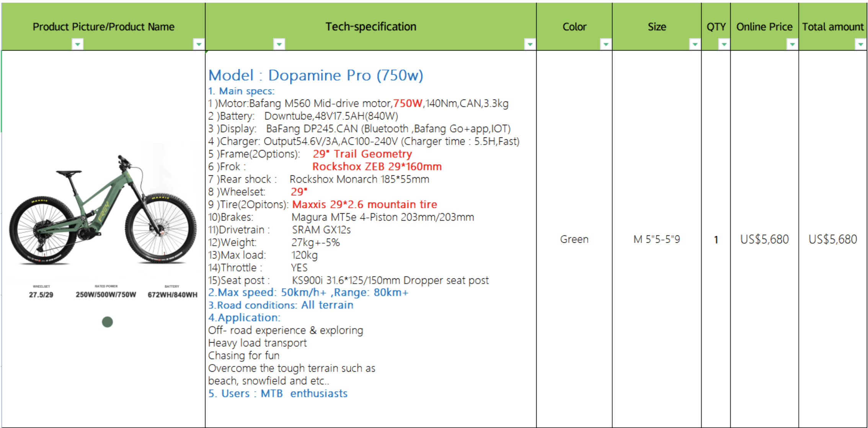Click 'beach, snowfield and etc..' line
The image size is (868, 428).
tap(269, 381)
